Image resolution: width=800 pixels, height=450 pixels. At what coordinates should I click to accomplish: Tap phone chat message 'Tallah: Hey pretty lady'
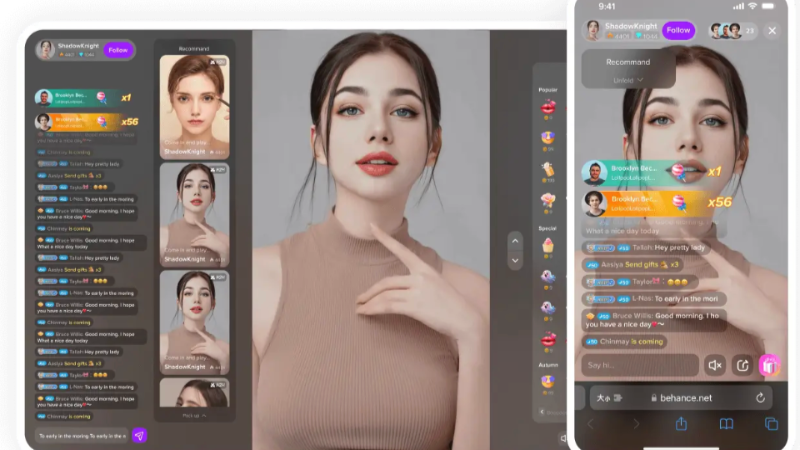tap(646, 247)
